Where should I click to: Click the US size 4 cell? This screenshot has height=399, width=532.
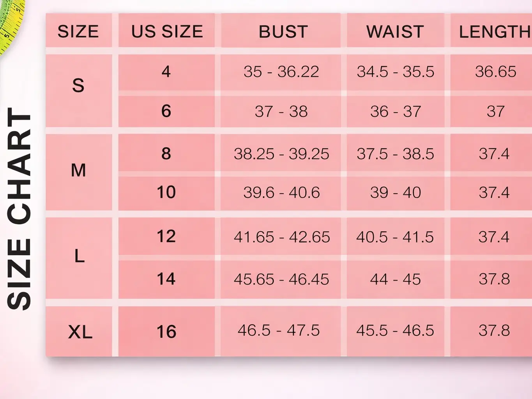(166, 72)
